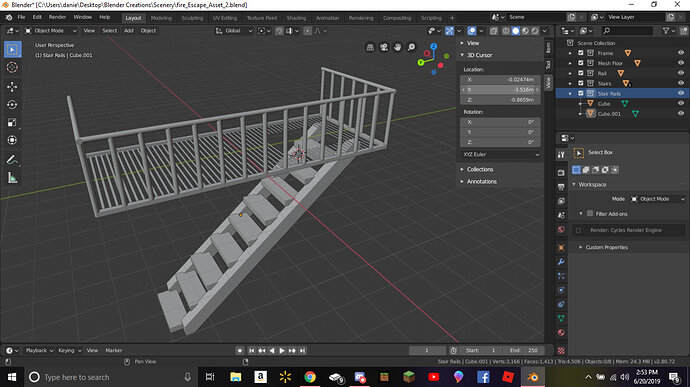Hide the Frame collection with eye icon
Image resolution: width=690 pixels, height=387 pixels.
tap(681, 53)
